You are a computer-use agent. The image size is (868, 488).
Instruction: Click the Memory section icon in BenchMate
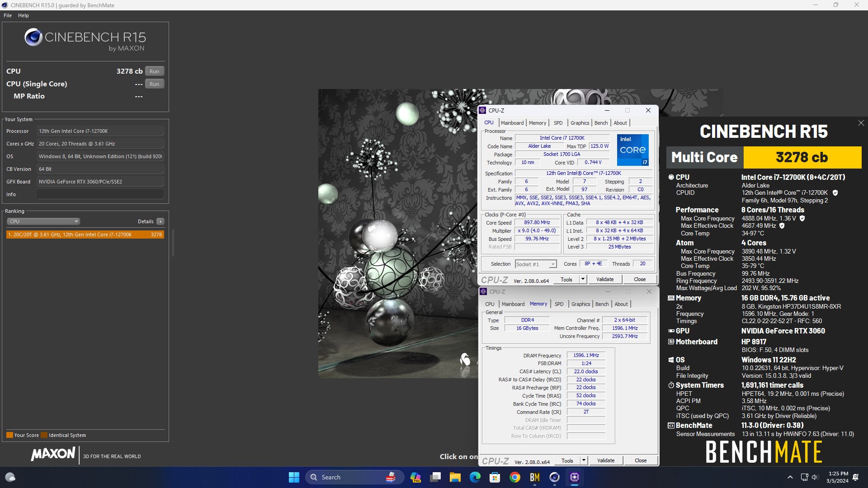(x=671, y=298)
